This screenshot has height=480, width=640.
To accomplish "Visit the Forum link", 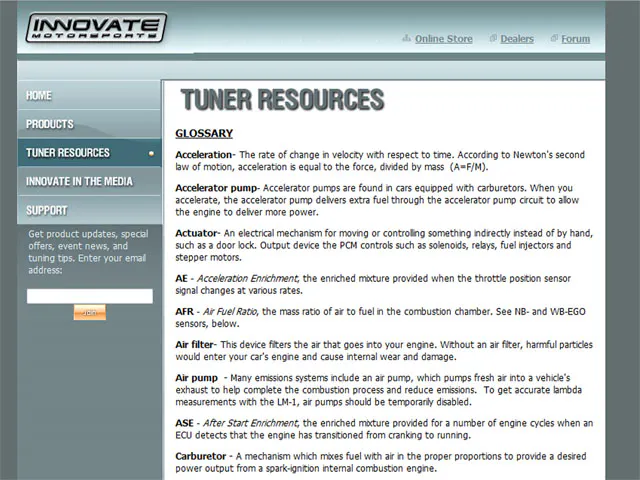I will (x=575, y=39).
